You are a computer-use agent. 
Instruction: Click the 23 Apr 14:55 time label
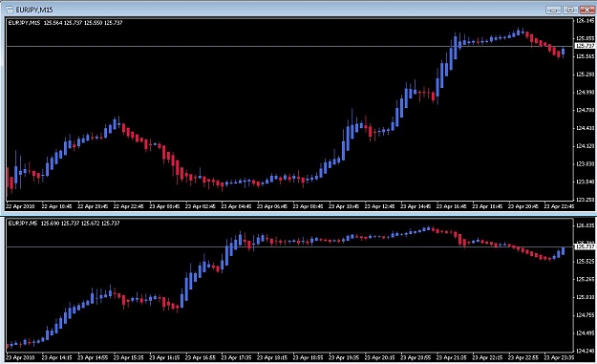pyautogui.click(x=93, y=358)
